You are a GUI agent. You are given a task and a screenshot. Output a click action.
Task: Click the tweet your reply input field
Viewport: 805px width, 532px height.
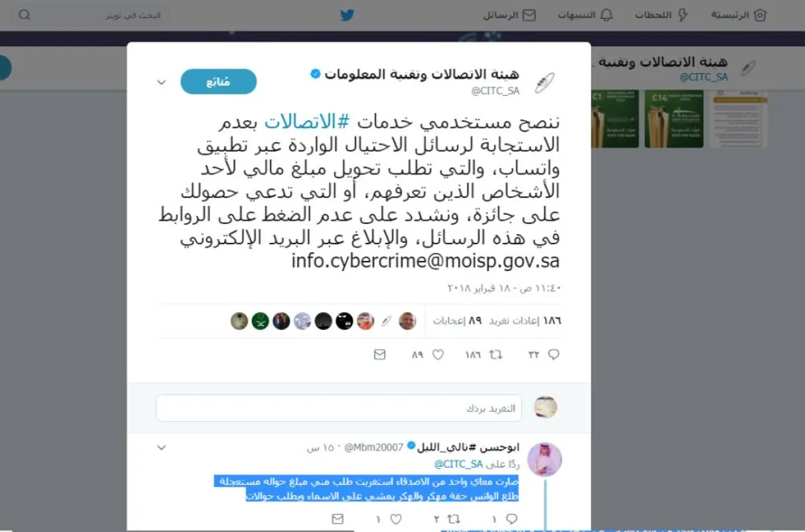point(339,408)
